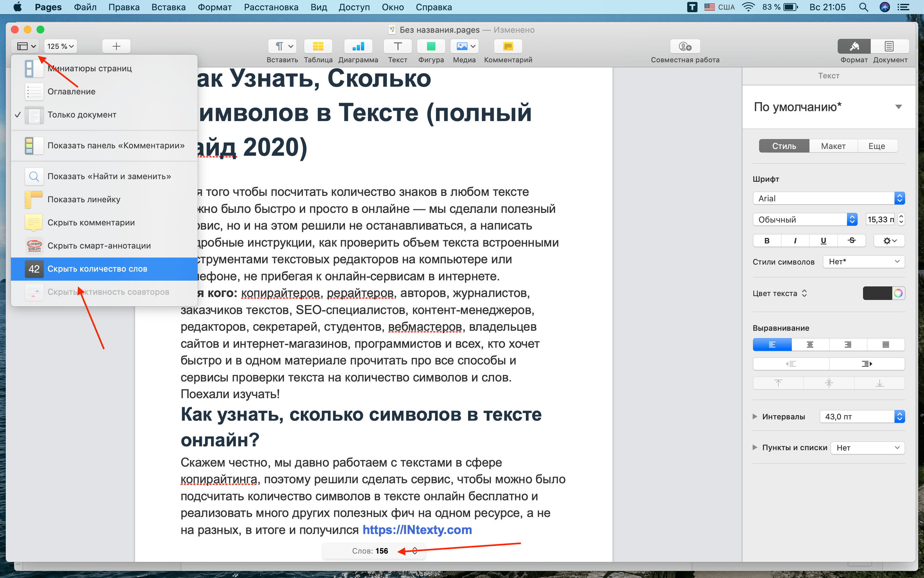Align text to middle vertically
The image size is (924, 578).
point(828,383)
